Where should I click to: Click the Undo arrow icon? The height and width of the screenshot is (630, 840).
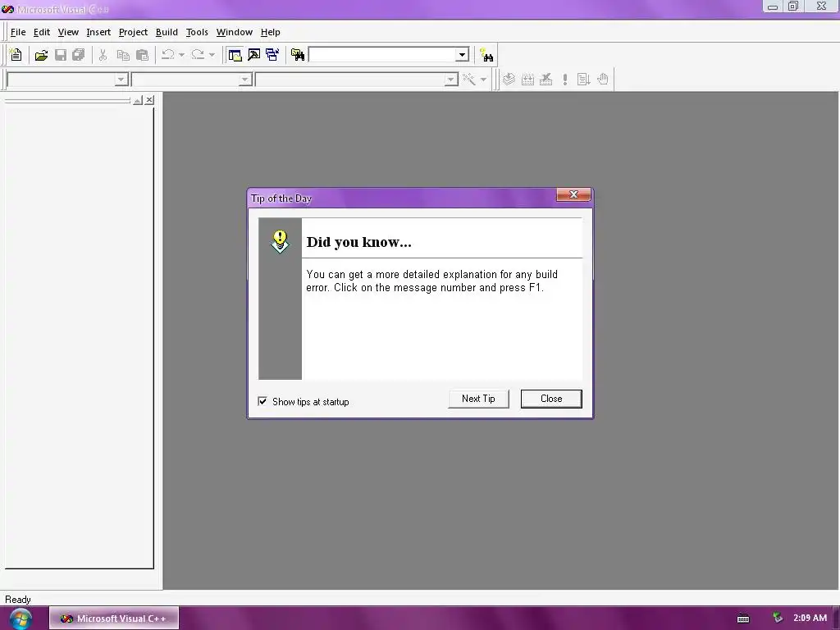[x=168, y=55]
